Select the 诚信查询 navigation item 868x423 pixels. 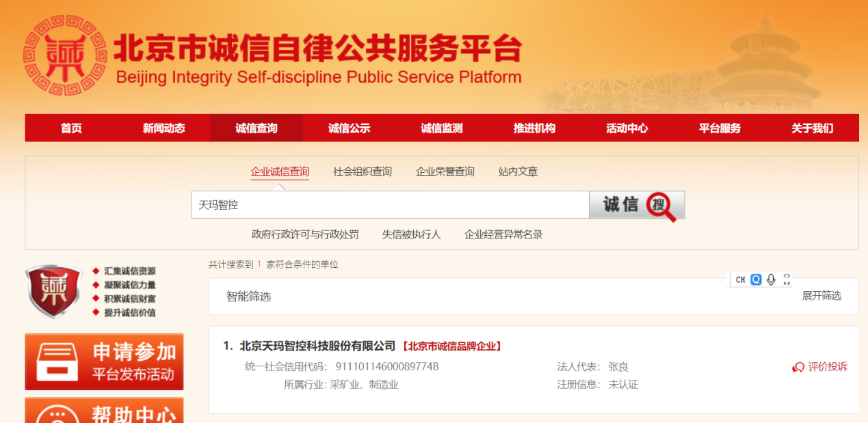click(257, 128)
